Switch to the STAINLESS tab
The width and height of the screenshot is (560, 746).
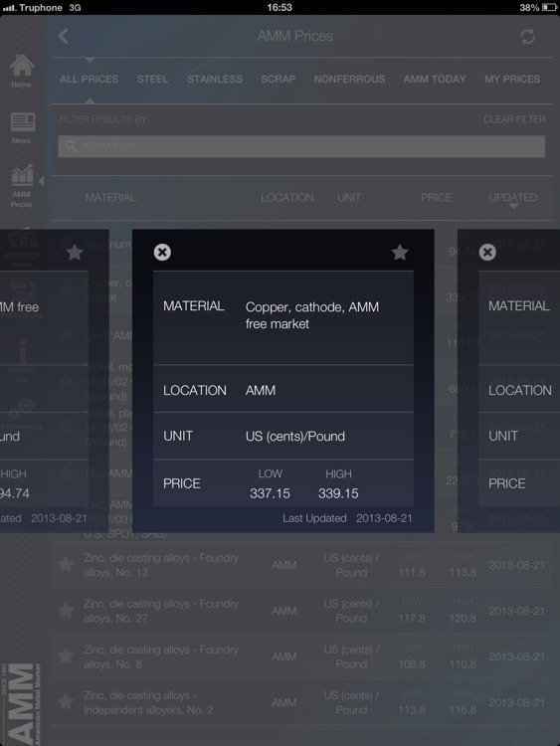[x=215, y=79]
